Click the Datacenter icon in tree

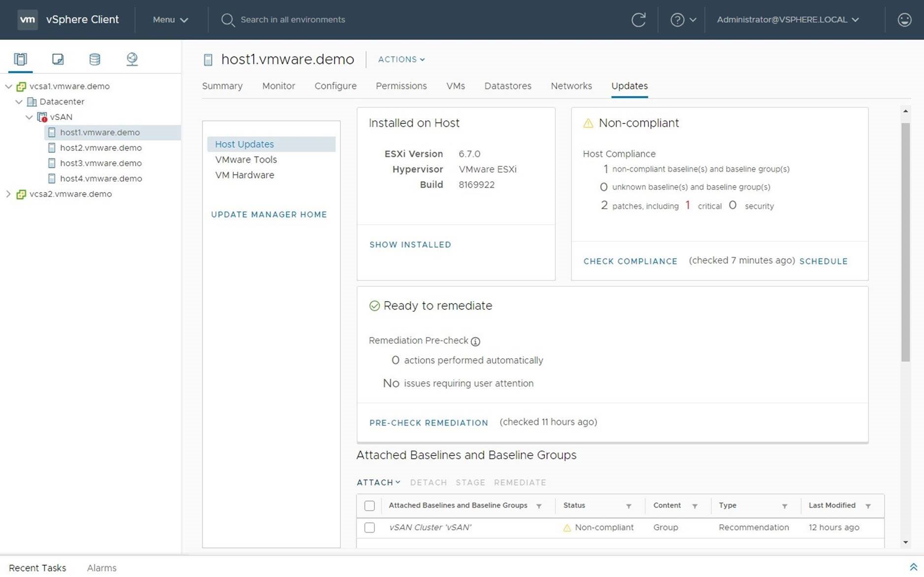click(32, 102)
